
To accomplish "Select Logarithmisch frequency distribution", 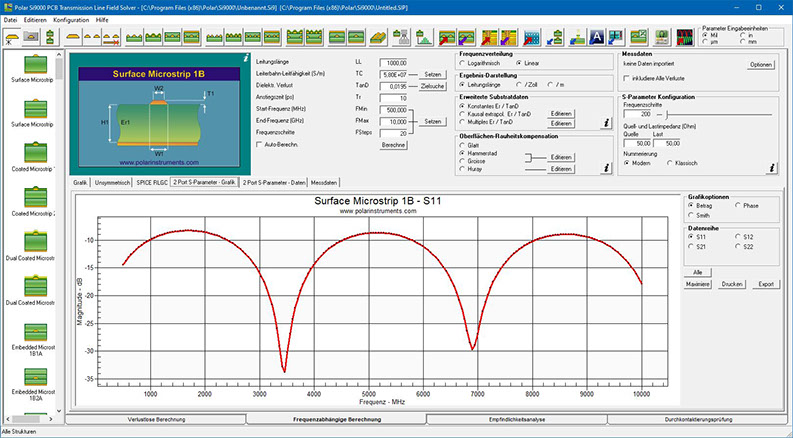I will (x=463, y=61).
